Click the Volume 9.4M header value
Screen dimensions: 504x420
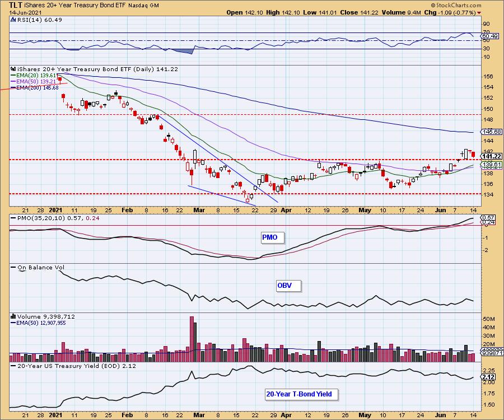pyautogui.click(x=402, y=12)
